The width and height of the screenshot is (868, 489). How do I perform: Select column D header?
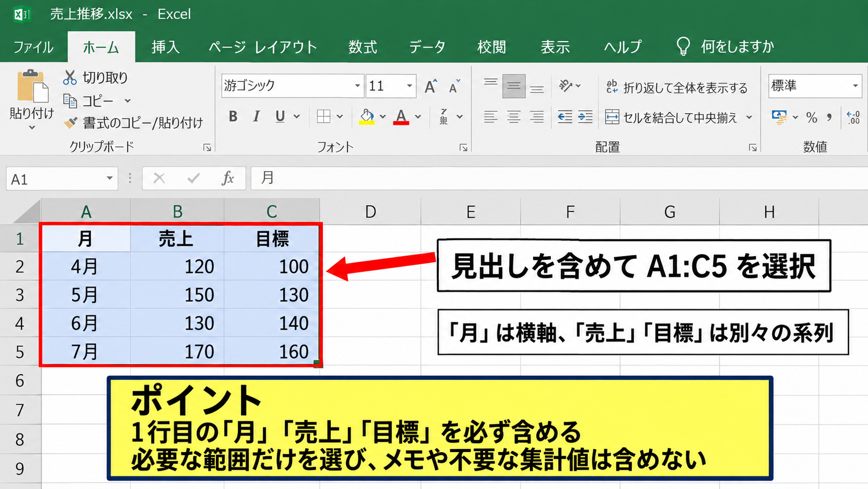(370, 212)
